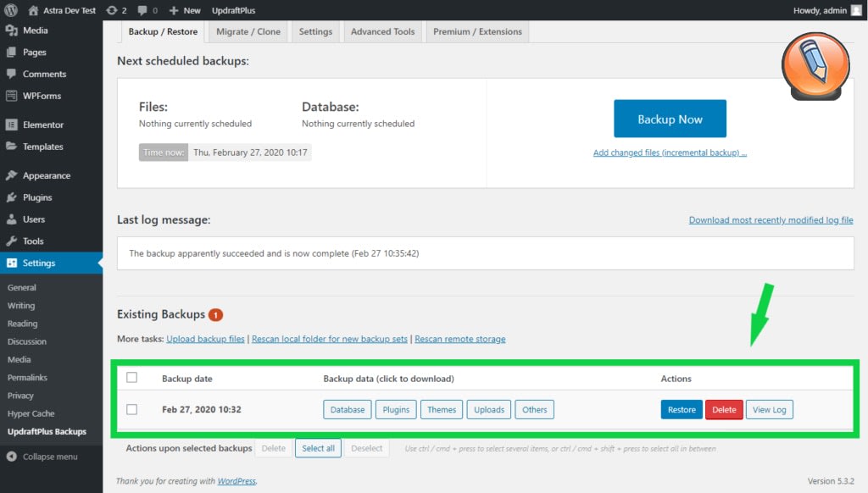This screenshot has height=493, width=868.
Task: Open the comments bubble icon in admin bar
Action: point(142,10)
